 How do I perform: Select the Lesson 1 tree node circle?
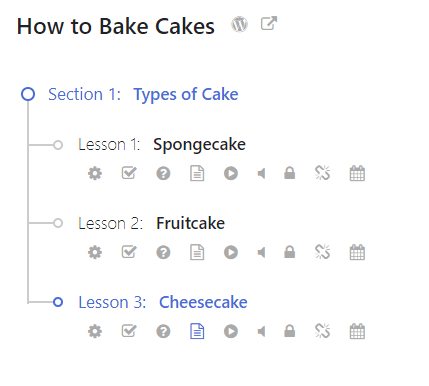point(58,145)
